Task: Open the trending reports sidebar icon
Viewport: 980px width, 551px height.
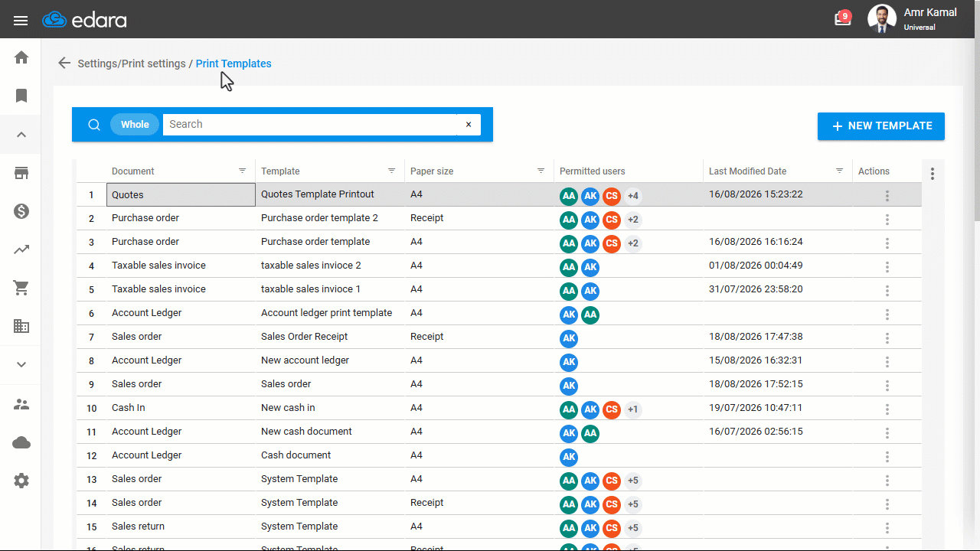Action: click(x=21, y=249)
